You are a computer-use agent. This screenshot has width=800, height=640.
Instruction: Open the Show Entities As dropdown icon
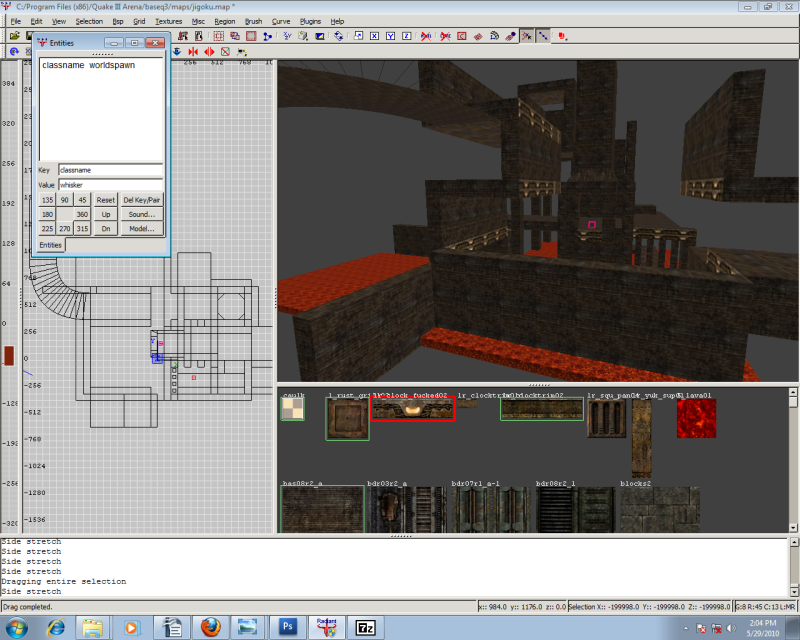click(x=562, y=36)
